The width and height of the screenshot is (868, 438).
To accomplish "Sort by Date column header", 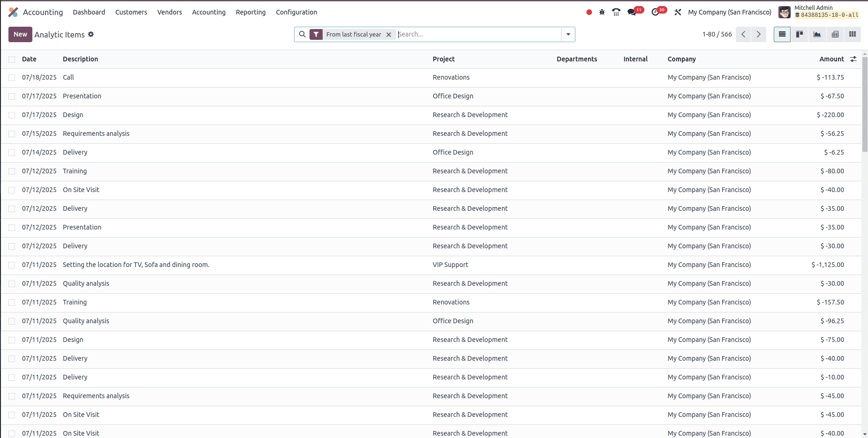I will (x=29, y=59).
